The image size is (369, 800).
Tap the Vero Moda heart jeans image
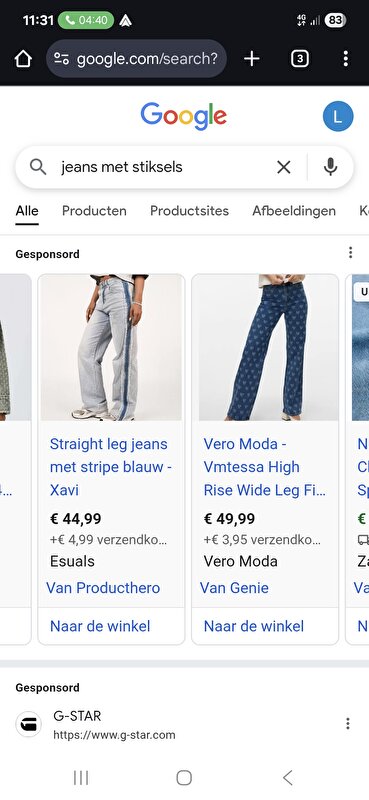tap(265, 347)
